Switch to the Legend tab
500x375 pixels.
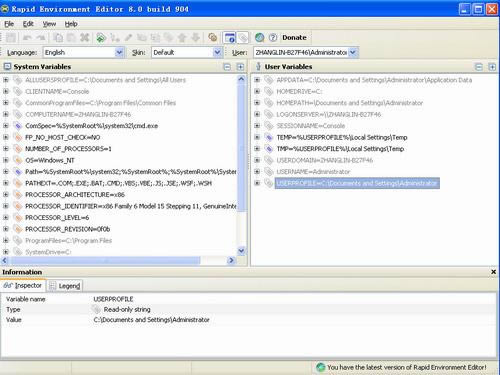65,286
